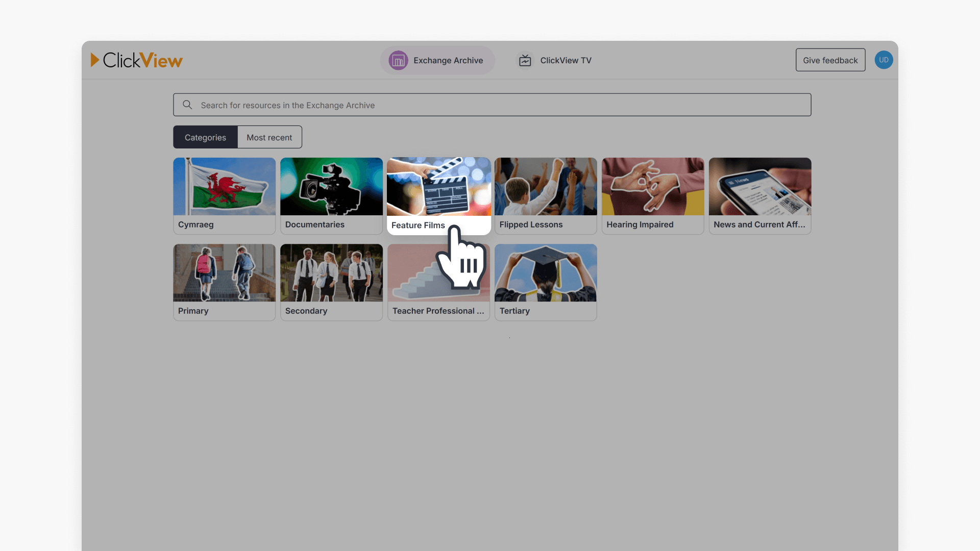Click the Exchange Archive building icon
980x551 pixels.
[x=398, y=60]
